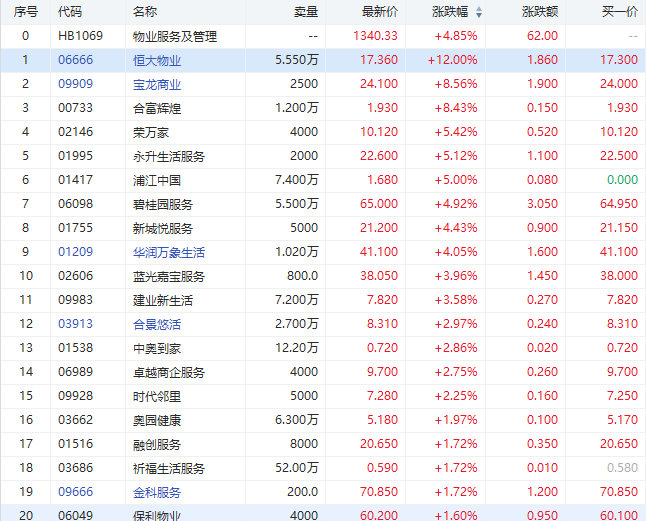Open the 华润万象生活 stock link
Image resolution: width=646 pixels, height=521 pixels.
169,252
